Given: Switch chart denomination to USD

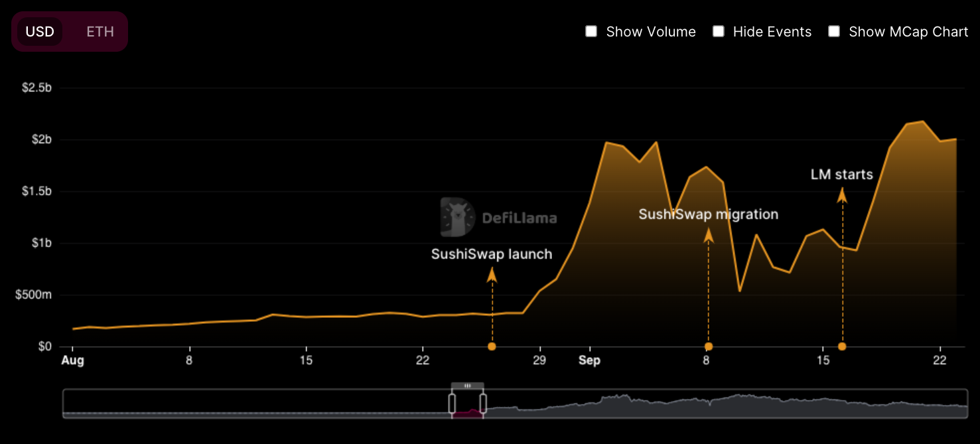Looking at the screenshot, I should 40,32.
